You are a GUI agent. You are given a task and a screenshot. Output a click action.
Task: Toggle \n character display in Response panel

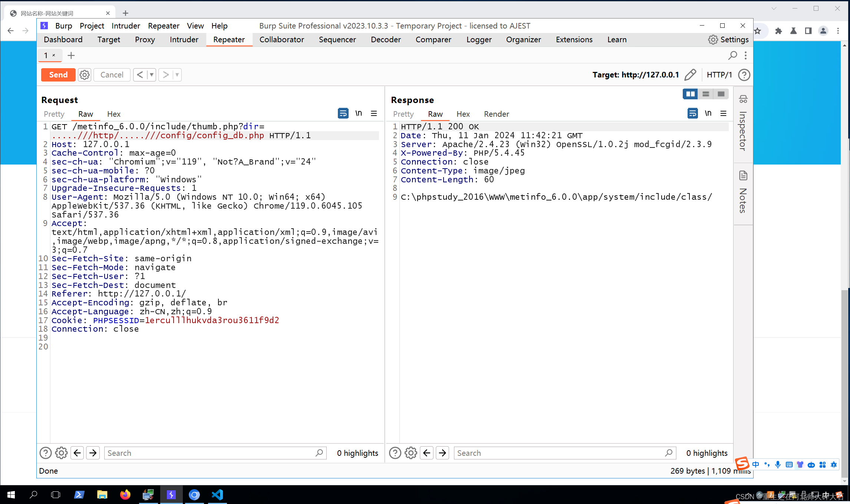point(708,113)
